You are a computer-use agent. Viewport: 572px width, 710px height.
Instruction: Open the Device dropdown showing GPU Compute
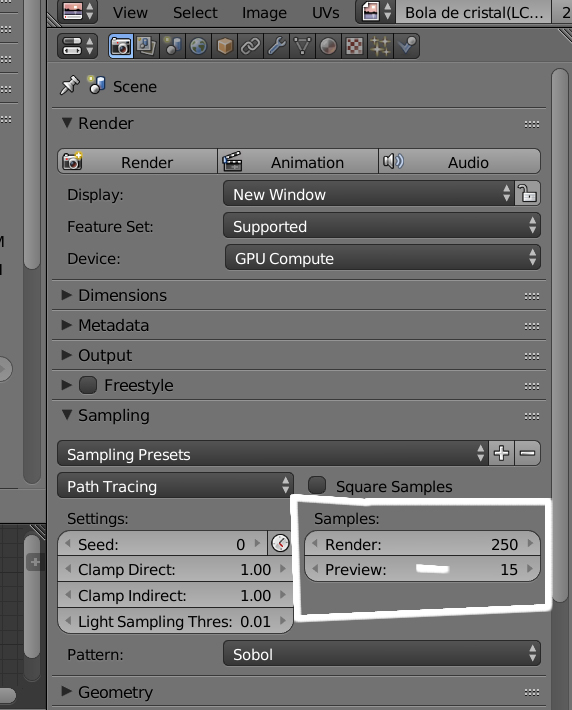point(383,258)
